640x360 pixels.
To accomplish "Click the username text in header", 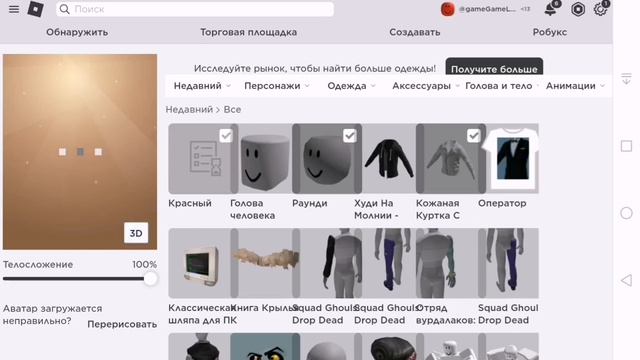I will pos(488,9).
